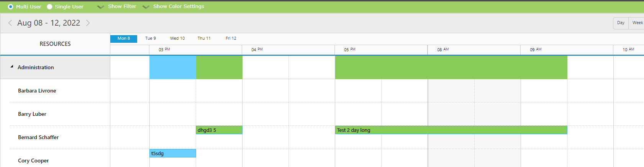Image resolution: width=644 pixels, height=167 pixels.
Task: Click the blue Administration summary block
Action: click(x=172, y=67)
